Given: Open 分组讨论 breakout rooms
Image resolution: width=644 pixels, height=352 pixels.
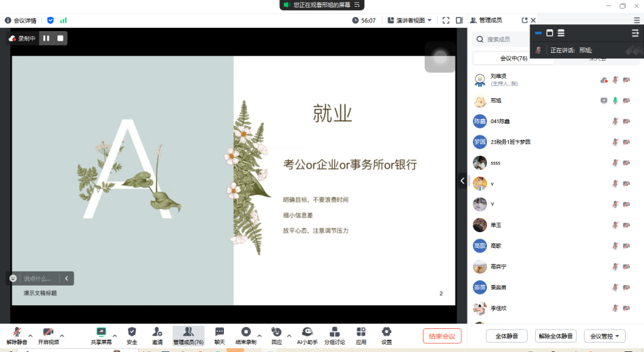Looking at the screenshot, I should click(334, 334).
